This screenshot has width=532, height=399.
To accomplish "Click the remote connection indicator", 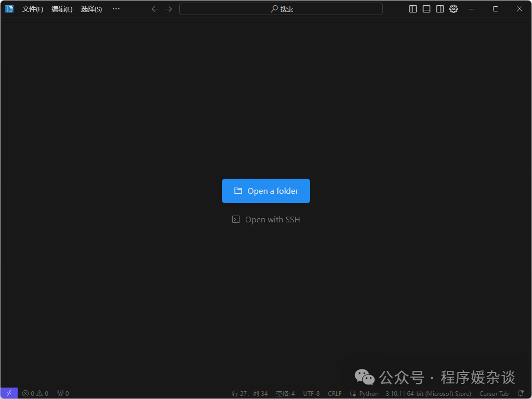I will coord(8,393).
